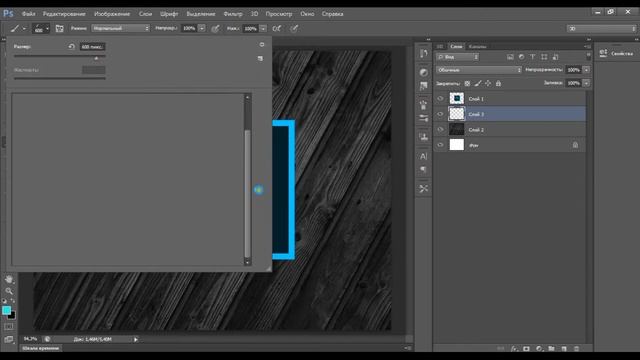Reset default colors icon
Viewport: 640px width, 360px height.
tap(4, 301)
